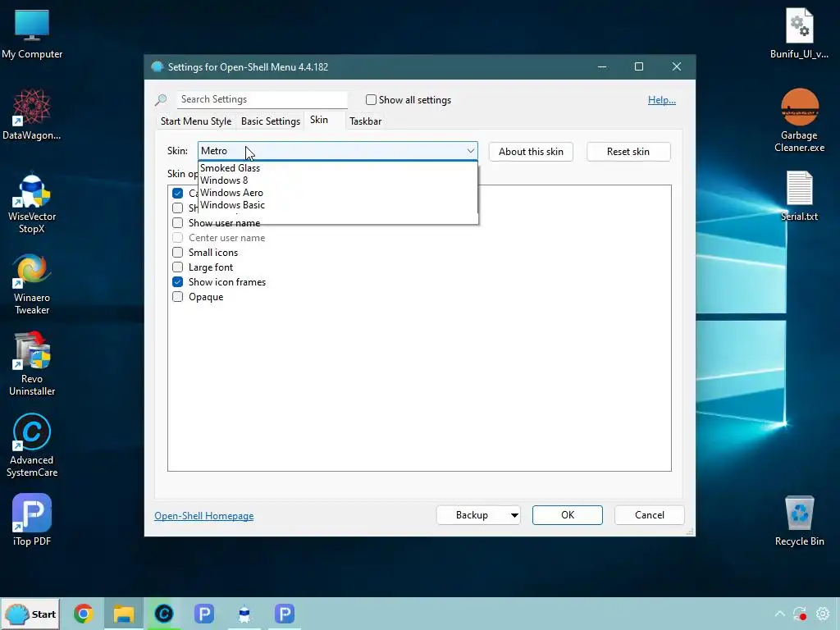Click red recording tray icon

pyautogui.click(x=800, y=614)
